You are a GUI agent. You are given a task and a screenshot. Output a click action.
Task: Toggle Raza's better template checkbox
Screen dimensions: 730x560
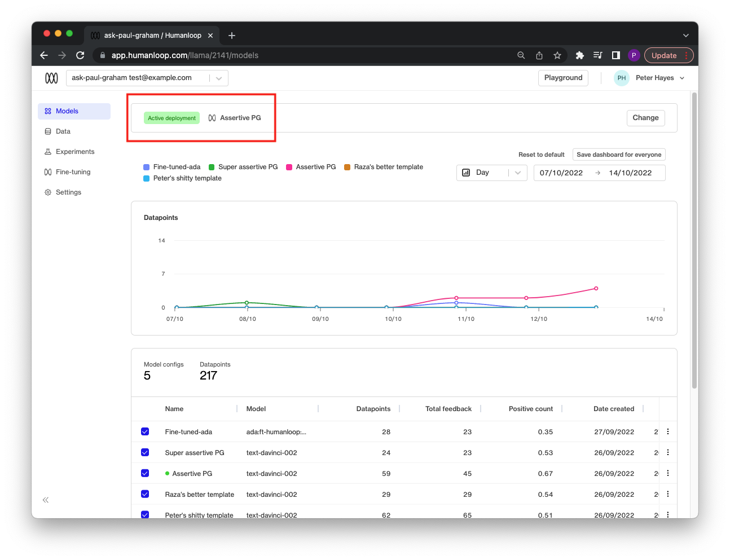(x=145, y=494)
